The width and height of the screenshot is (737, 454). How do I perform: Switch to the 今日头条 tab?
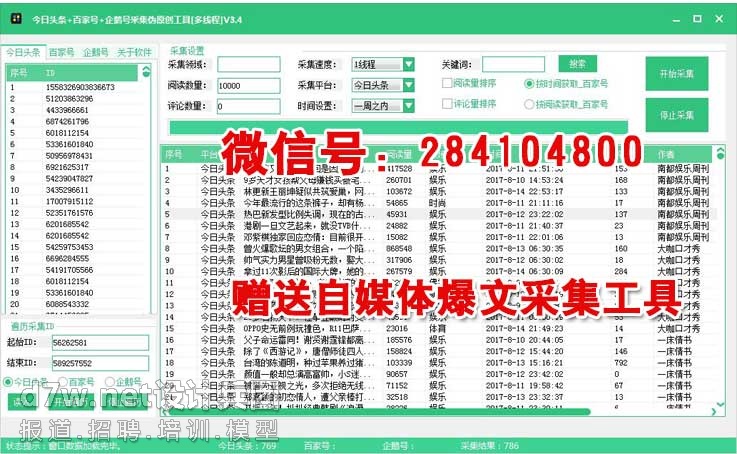23,52
